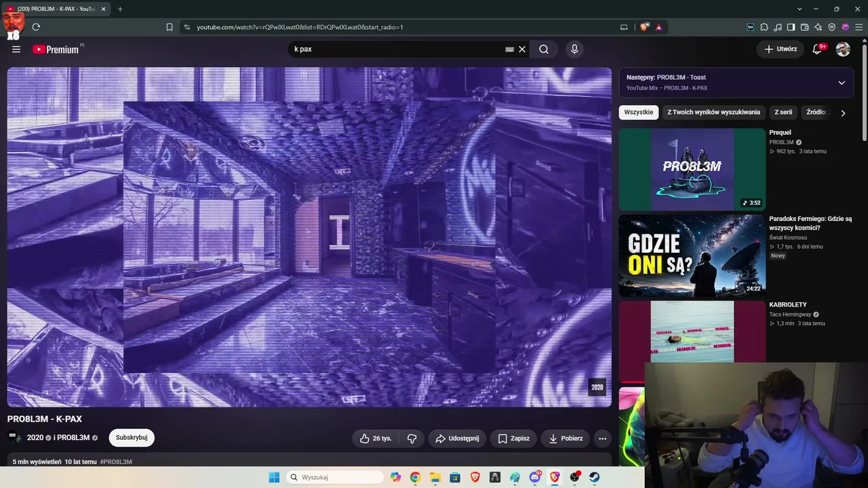Select the PRO8L3M - K-PAX YouTube tab
The height and width of the screenshot is (488, 868).
tap(57, 9)
